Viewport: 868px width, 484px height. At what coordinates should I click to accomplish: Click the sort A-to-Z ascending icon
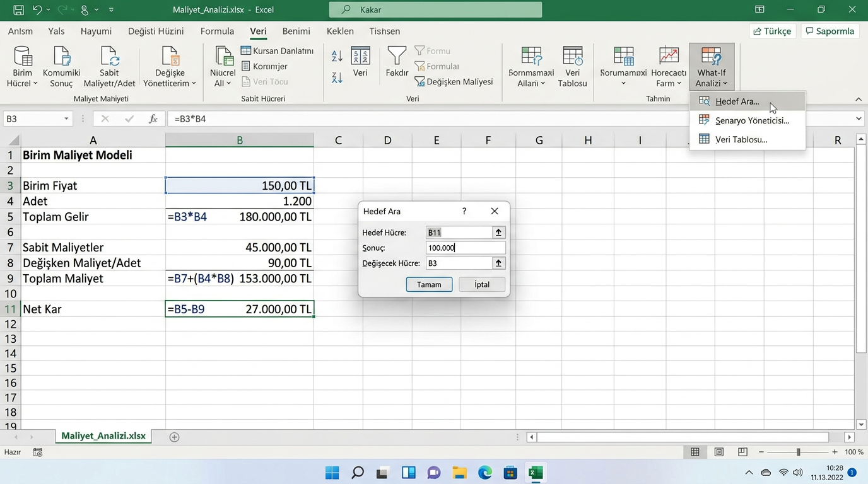(337, 57)
